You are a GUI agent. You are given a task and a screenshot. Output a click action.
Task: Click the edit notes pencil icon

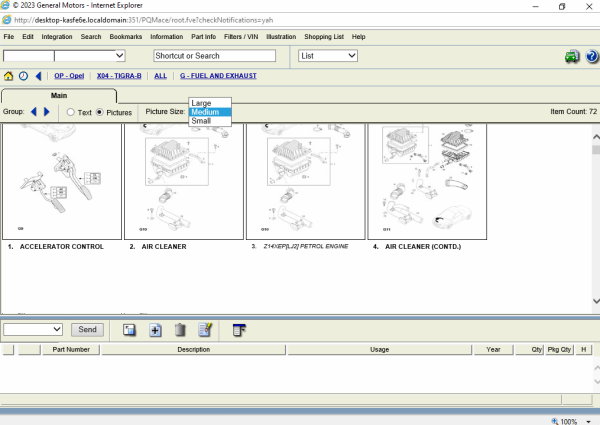pyautogui.click(x=205, y=329)
